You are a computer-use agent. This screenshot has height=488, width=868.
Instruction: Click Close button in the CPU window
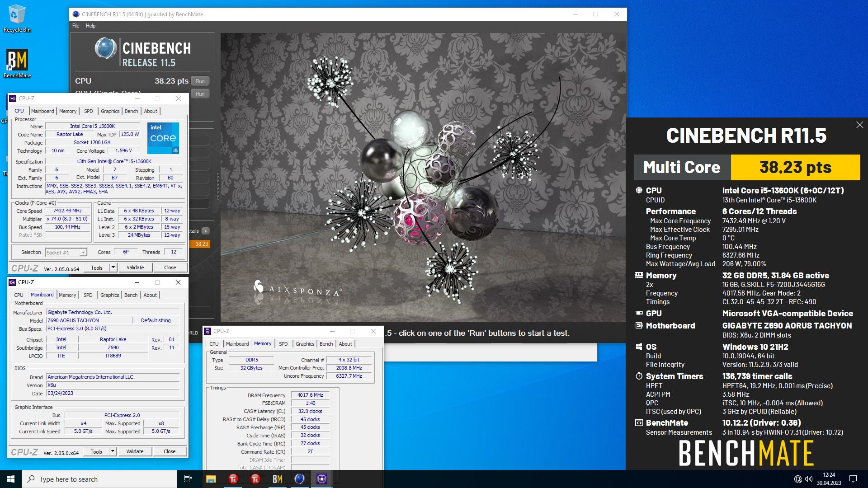pos(170,267)
